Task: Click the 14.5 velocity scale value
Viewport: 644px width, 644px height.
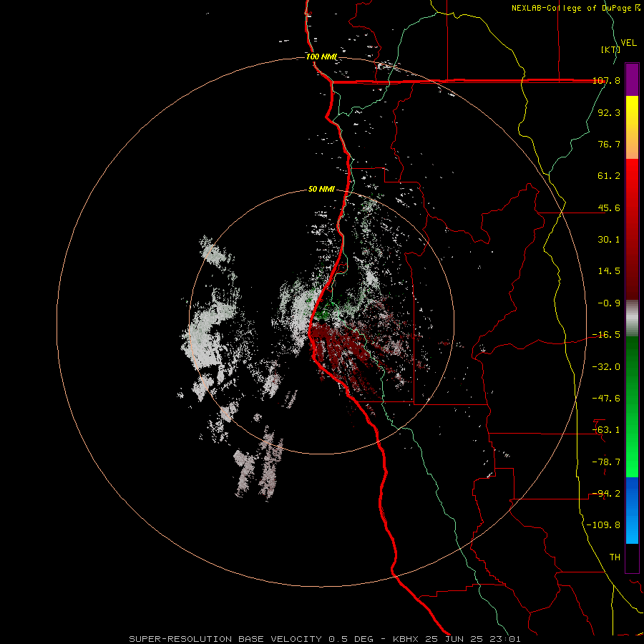Action: (x=609, y=271)
